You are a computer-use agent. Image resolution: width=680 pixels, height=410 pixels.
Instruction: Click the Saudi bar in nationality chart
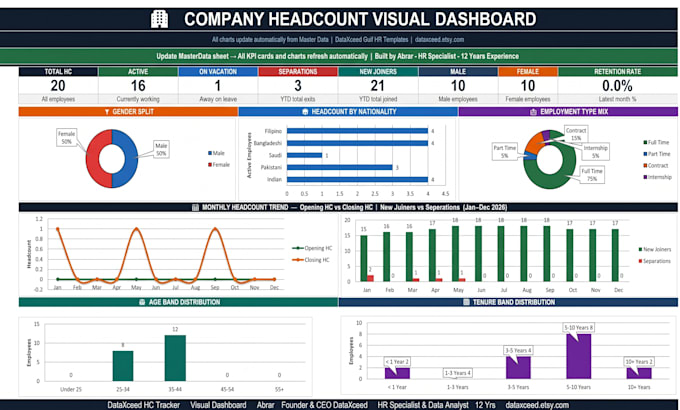(304, 155)
